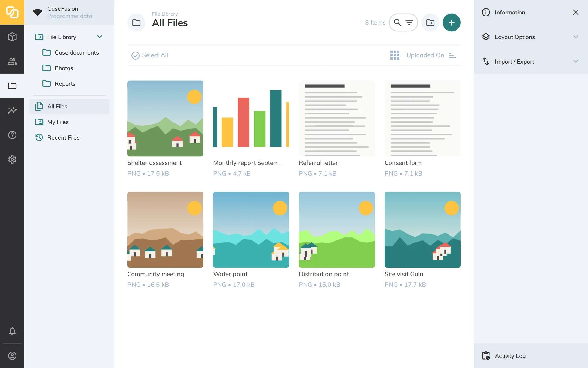Expand the Layout Options section

click(x=531, y=37)
